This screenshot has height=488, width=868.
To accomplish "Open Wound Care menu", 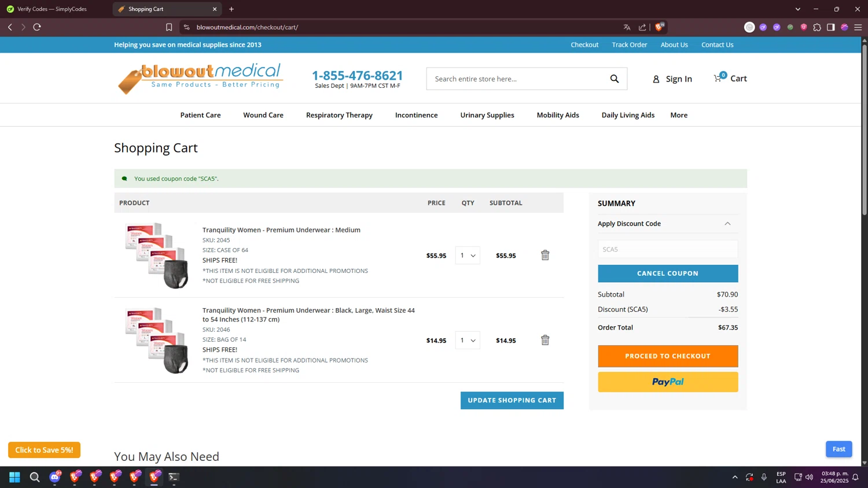I will [263, 115].
